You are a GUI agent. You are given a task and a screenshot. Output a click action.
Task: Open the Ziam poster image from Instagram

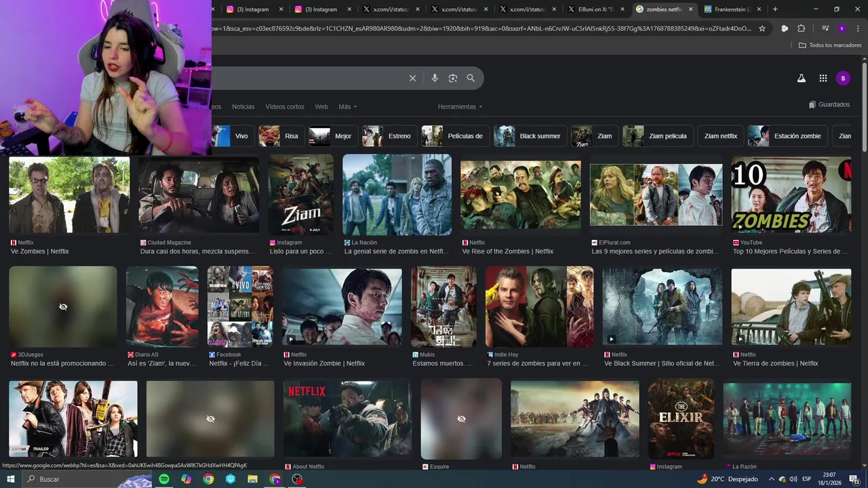[301, 195]
